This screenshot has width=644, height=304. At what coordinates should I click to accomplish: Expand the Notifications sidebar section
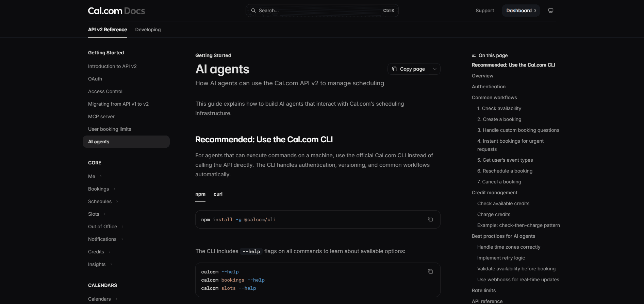click(105, 239)
